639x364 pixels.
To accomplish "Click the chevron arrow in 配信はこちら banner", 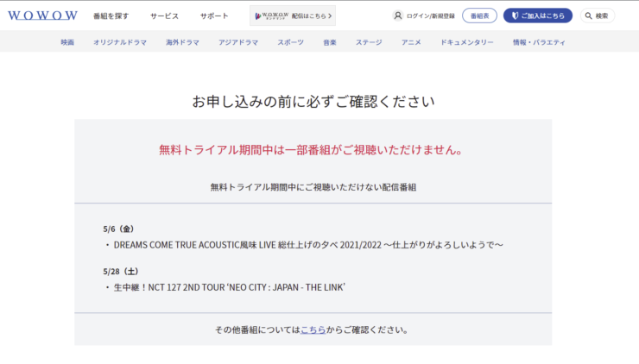I will [330, 16].
